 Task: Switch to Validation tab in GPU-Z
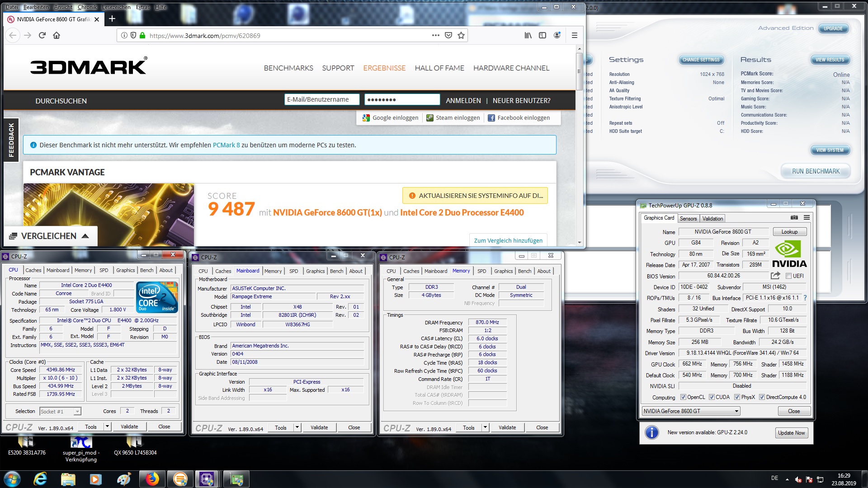[x=712, y=219]
